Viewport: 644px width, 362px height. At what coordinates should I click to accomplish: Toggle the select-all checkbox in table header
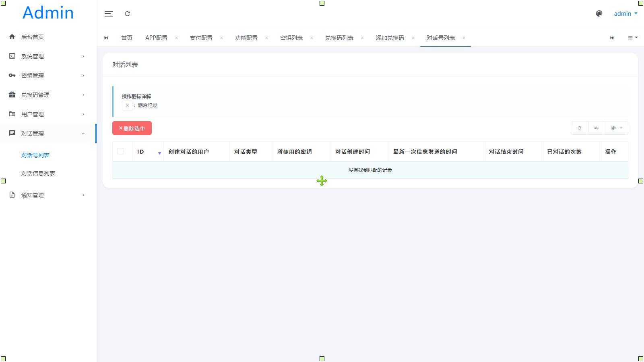(121, 151)
